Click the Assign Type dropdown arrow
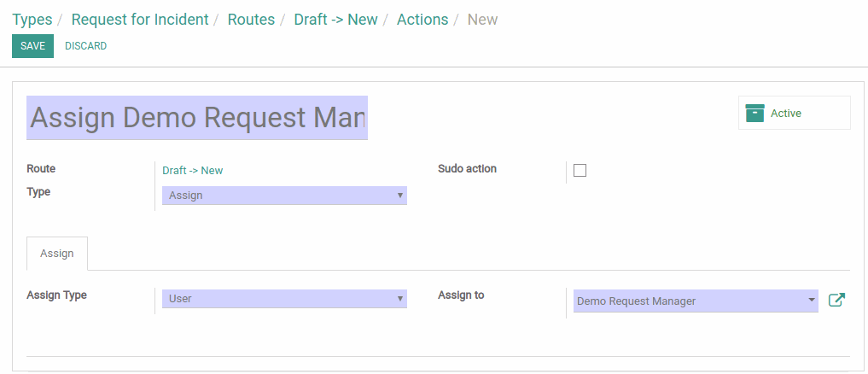The image size is (868, 374). coord(399,299)
